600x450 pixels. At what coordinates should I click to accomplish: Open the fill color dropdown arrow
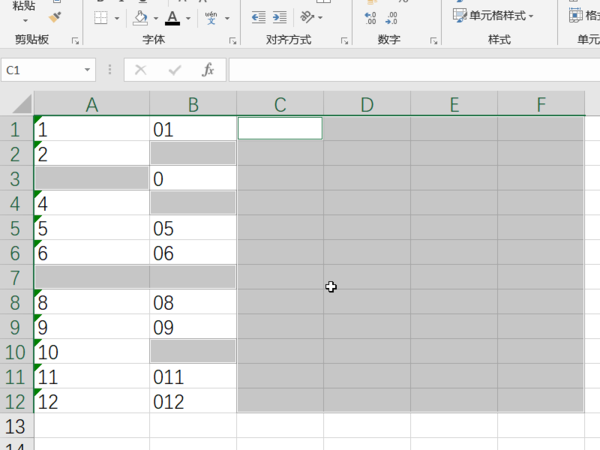pos(156,18)
